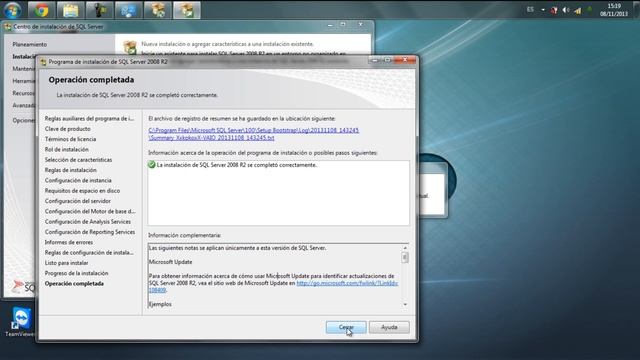Click result message beside the green checkmark

click(x=237, y=165)
